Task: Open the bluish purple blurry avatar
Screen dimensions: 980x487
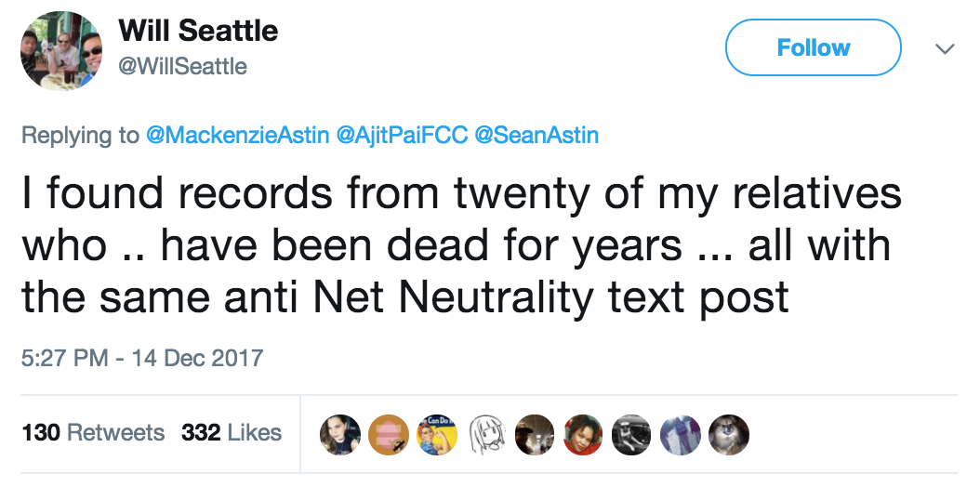Action: (x=678, y=433)
